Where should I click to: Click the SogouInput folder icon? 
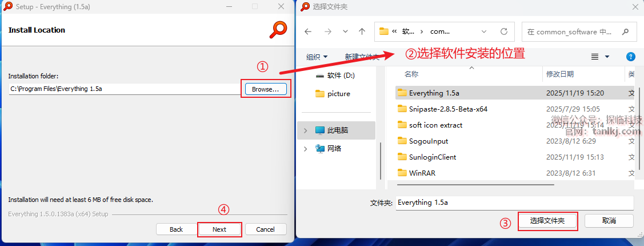click(x=402, y=141)
